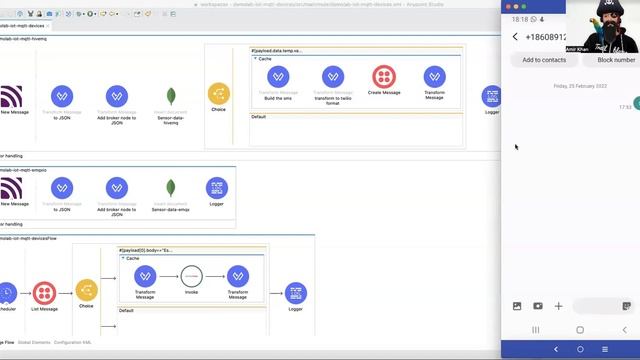Collapse the Cache scope in devicesFlow
The height and width of the screenshot is (360, 640).
[x=122, y=258]
